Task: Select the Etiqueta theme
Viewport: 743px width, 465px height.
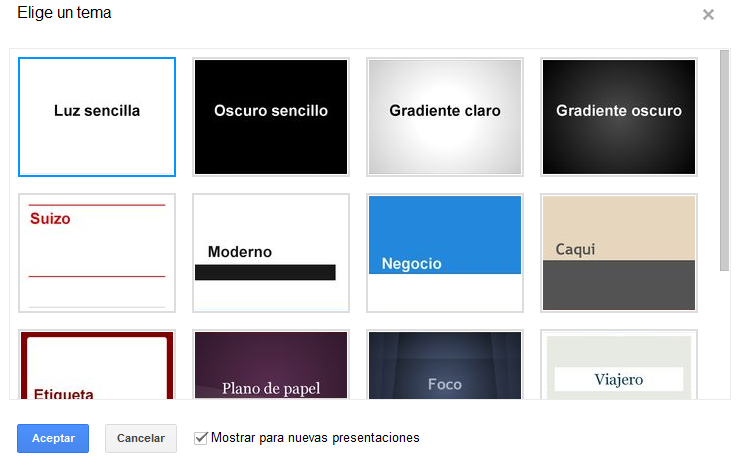Action: (x=97, y=366)
